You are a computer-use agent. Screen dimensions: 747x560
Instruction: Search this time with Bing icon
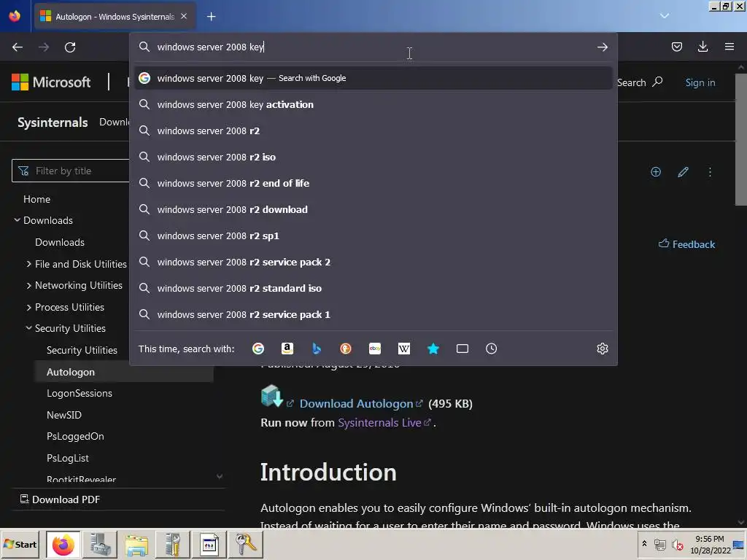coord(317,349)
